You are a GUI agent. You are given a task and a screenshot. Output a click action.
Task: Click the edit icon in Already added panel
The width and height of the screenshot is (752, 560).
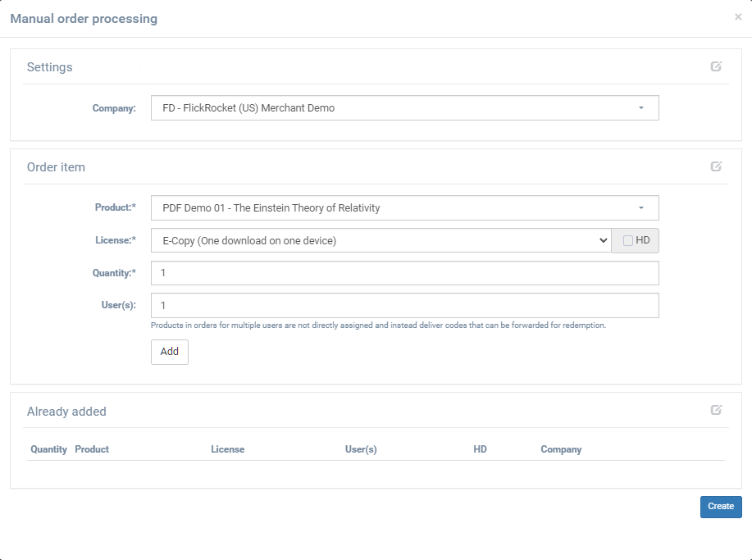[716, 410]
